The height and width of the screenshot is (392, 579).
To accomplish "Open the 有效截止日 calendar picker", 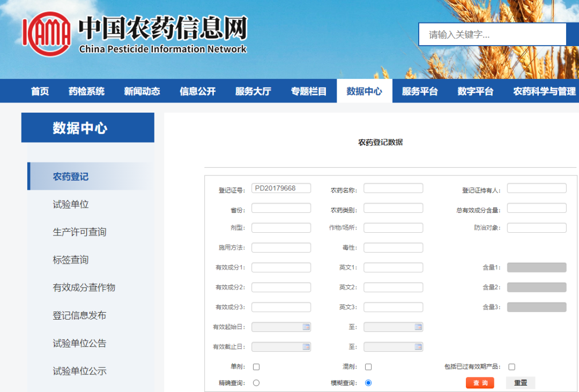I will pos(305,346).
